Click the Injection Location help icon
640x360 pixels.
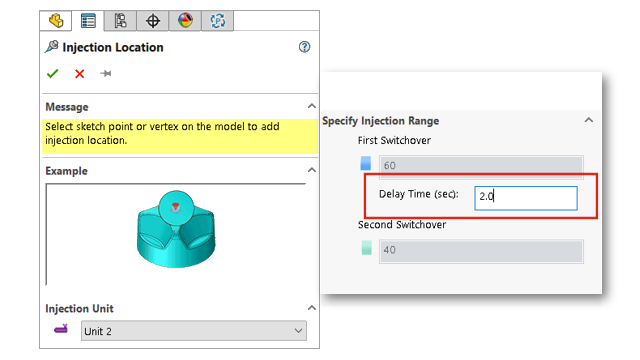click(304, 47)
